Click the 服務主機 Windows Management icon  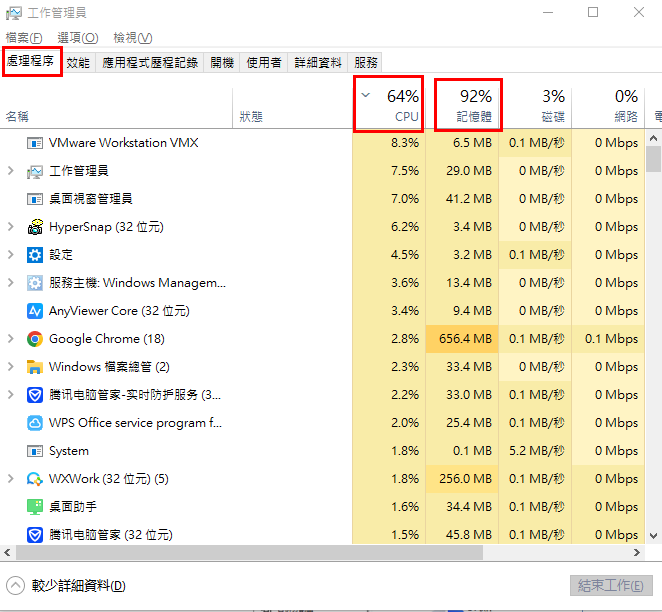35,283
